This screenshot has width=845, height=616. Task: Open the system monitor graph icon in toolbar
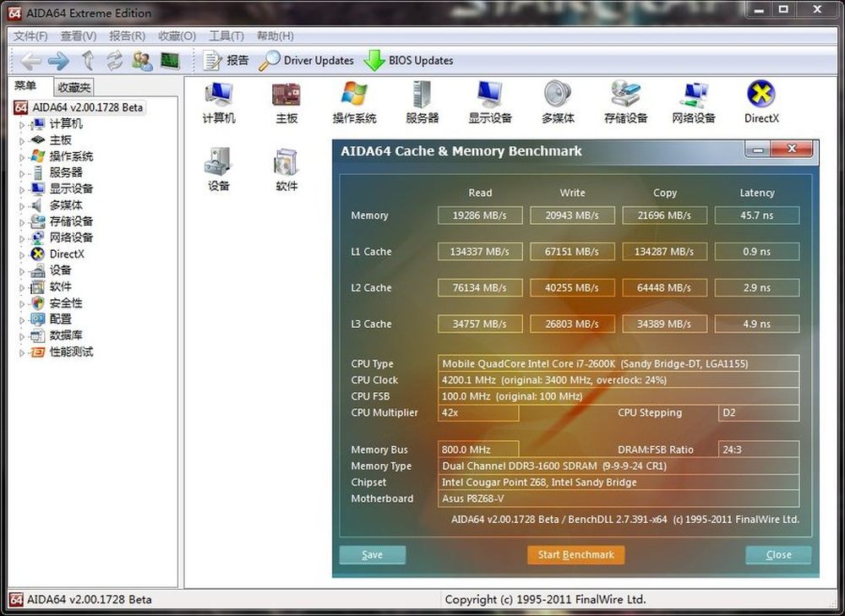[x=170, y=60]
